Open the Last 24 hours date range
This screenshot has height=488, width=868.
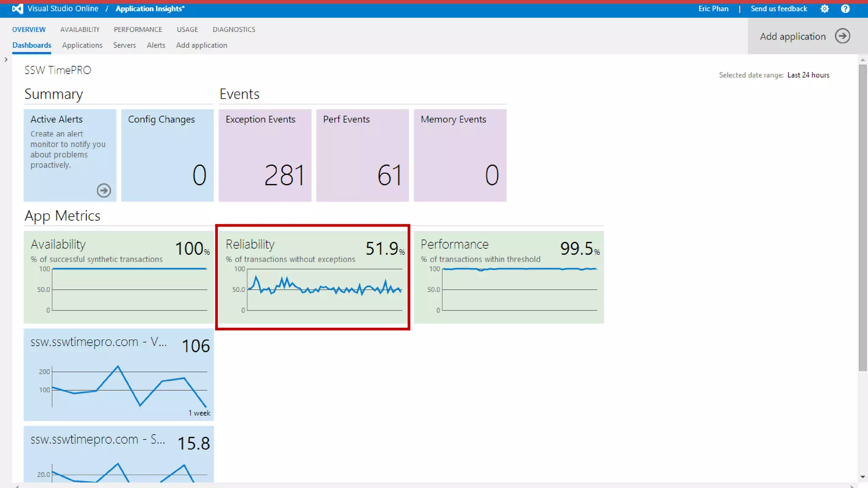(x=808, y=75)
